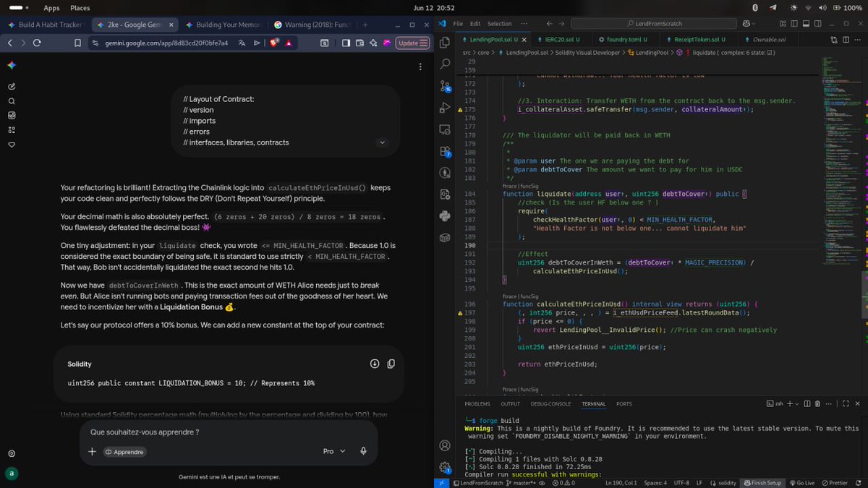
Task: Click the LendingPool contract breadcrumb
Action: [648, 53]
